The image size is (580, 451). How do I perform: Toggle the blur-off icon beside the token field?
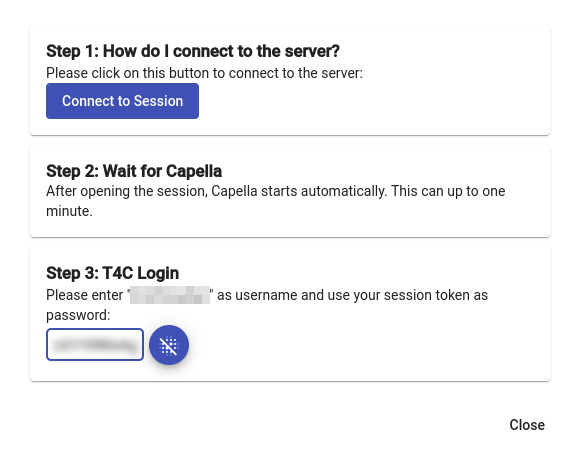point(169,345)
